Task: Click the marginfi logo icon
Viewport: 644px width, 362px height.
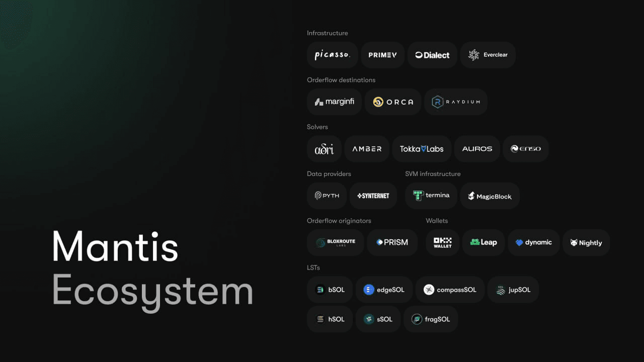Action: click(x=319, y=102)
